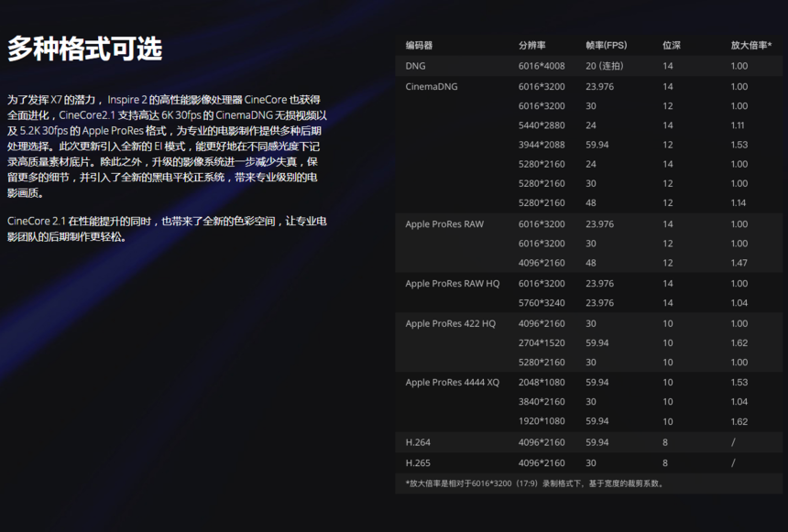
Task: Select 59.94 in the H.264 row
Action: [596, 442]
